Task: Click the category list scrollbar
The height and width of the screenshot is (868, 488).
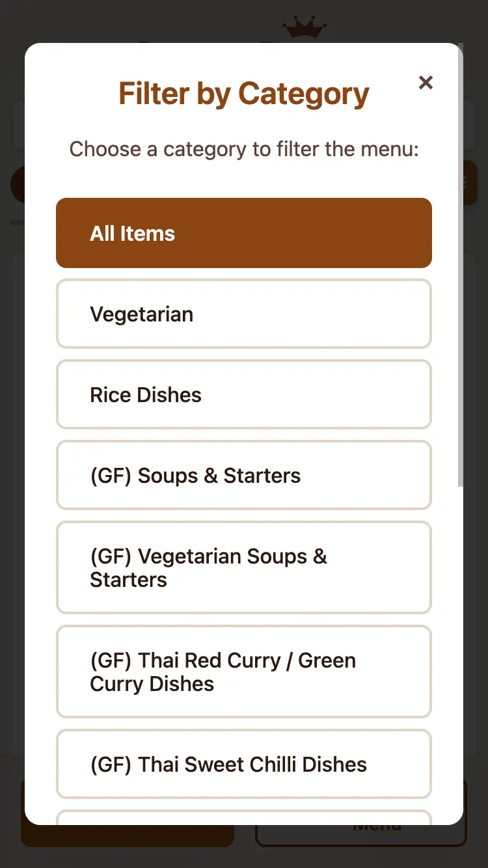Action: [x=461, y=260]
